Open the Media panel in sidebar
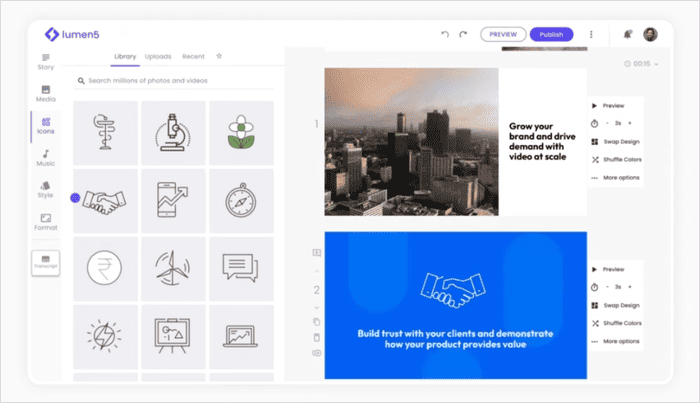Screen dimensions: 700x403 (x=46, y=93)
